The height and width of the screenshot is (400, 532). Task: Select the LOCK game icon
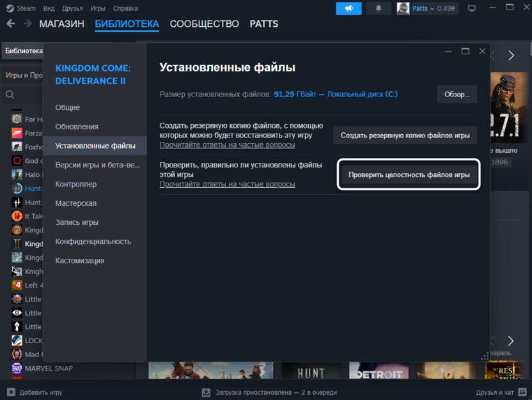17,341
